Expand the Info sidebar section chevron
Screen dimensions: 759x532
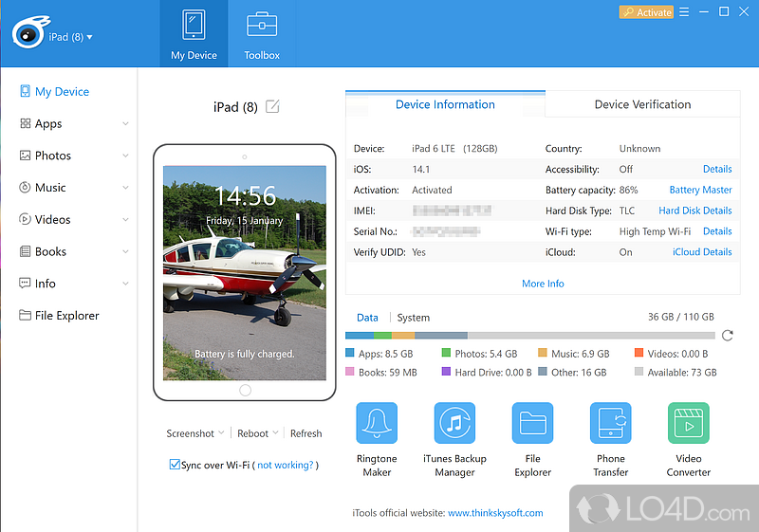125,284
